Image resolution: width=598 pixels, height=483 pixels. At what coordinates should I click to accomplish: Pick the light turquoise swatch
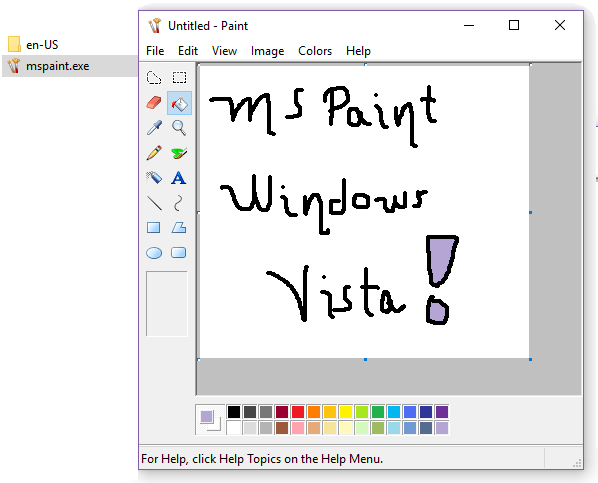394,428
